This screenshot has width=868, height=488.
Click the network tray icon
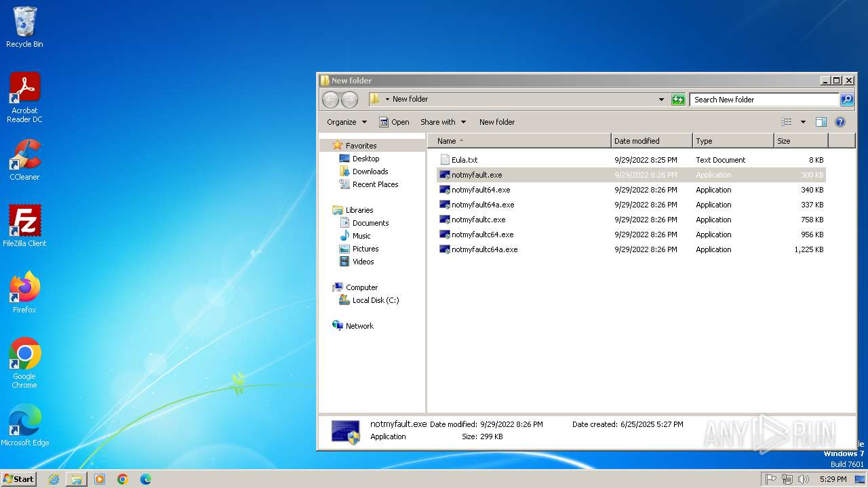(x=787, y=479)
